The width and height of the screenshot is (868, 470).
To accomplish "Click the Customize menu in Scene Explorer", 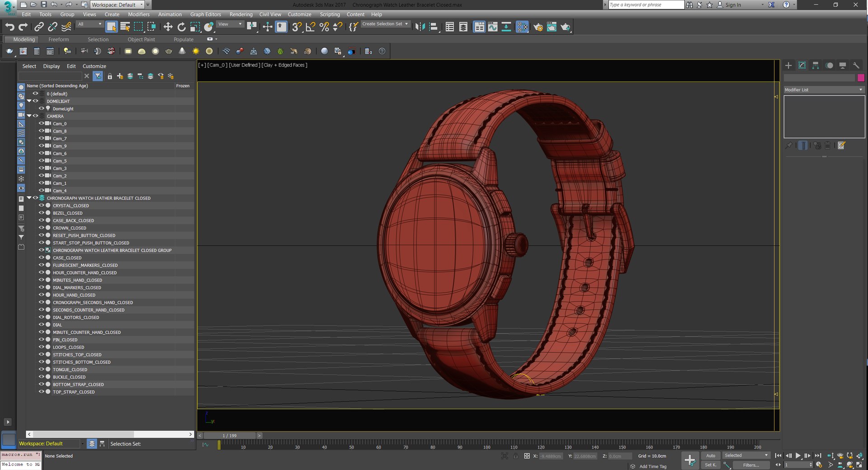I will (94, 66).
